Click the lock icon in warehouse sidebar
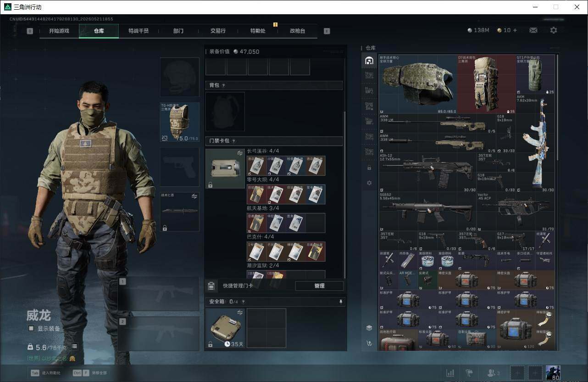The image size is (588, 382). [x=369, y=168]
